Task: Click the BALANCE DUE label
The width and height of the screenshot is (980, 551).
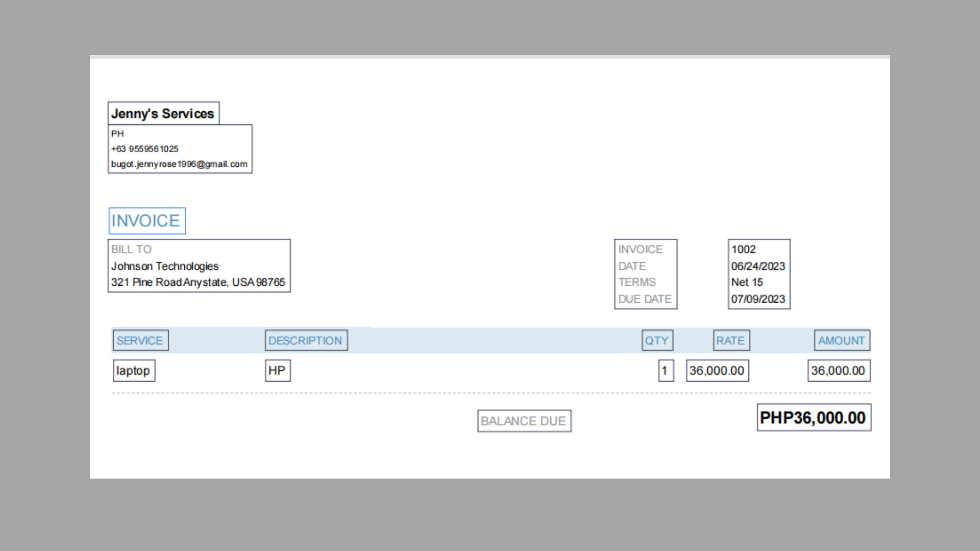Action: (x=524, y=421)
